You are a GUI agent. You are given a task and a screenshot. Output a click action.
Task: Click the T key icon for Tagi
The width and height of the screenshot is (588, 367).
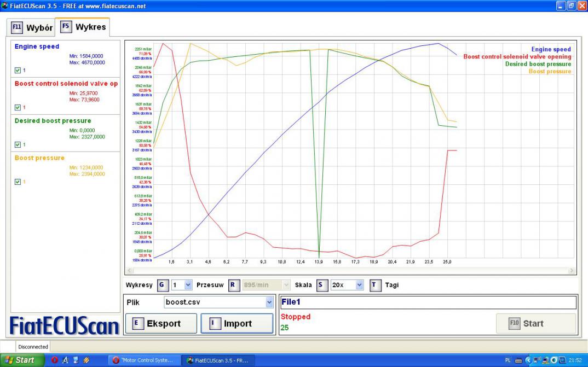pos(374,285)
